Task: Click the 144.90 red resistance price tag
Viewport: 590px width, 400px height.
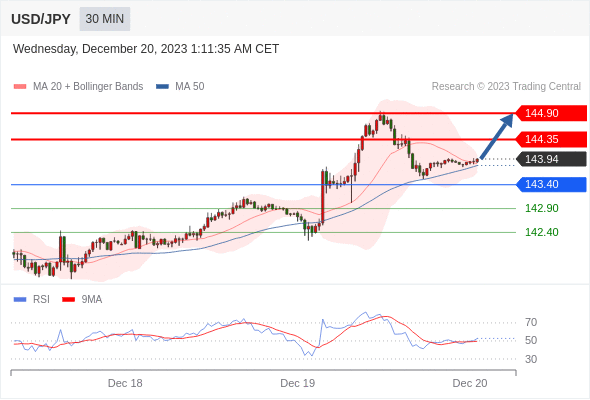Action: (x=551, y=113)
